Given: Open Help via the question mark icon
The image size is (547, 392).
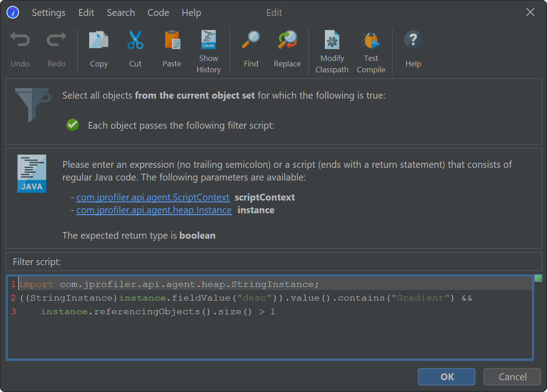Looking at the screenshot, I should coord(413,40).
